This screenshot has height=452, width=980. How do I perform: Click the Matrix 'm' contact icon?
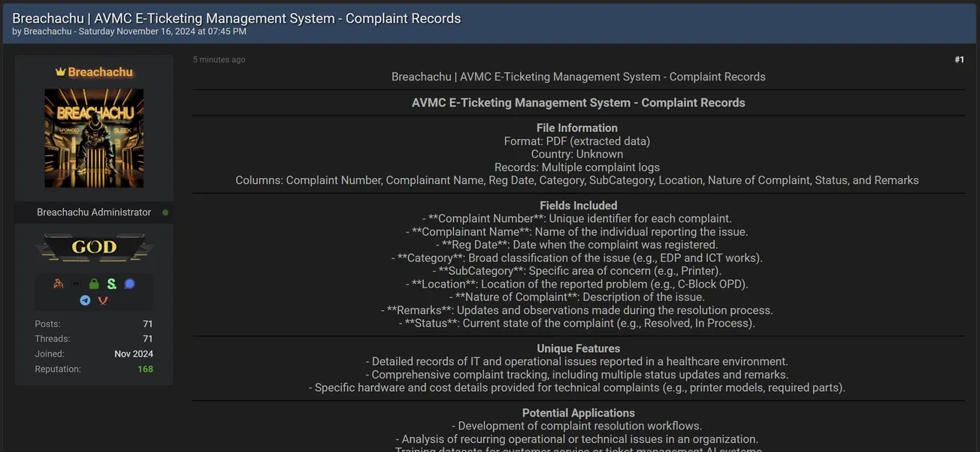(x=76, y=284)
